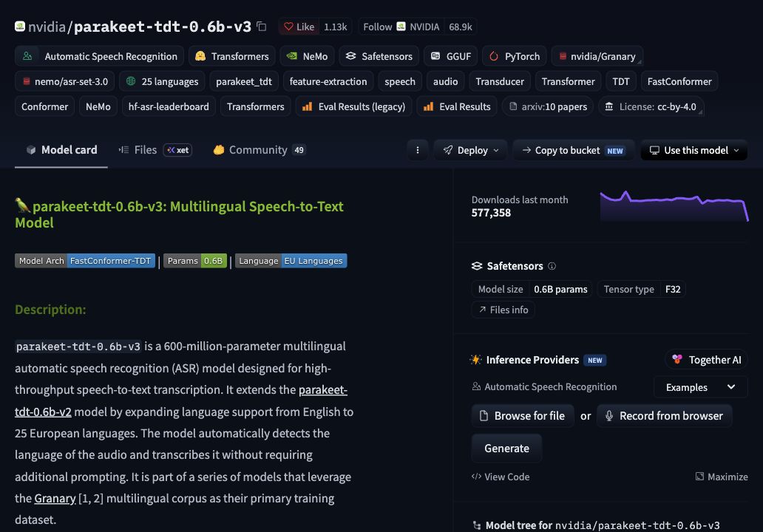The height and width of the screenshot is (532, 763).
Task: Click the xet badge
Action: [x=177, y=150]
